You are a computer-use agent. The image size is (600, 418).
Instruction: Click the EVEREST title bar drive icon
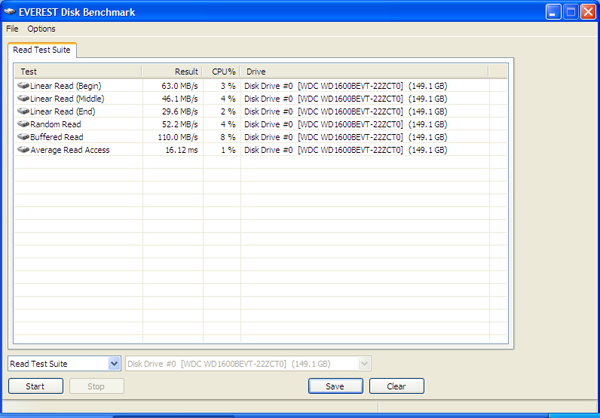tap(10, 12)
